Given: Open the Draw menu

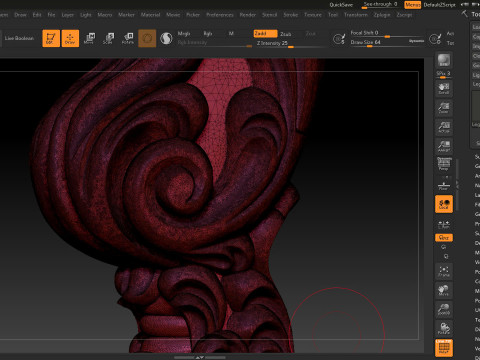Looking at the screenshot, I should pyautogui.click(x=20, y=15).
